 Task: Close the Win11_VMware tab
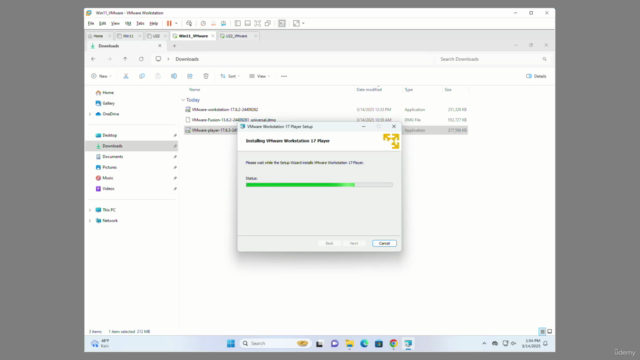coord(213,36)
